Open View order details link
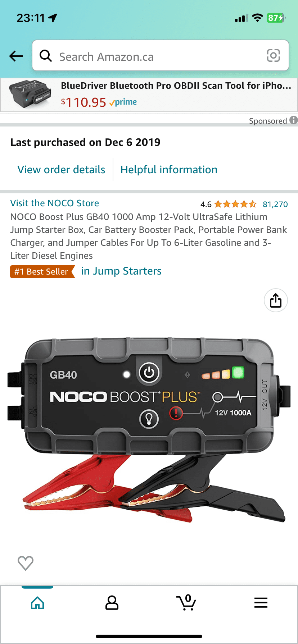The height and width of the screenshot is (644, 298). click(x=62, y=170)
